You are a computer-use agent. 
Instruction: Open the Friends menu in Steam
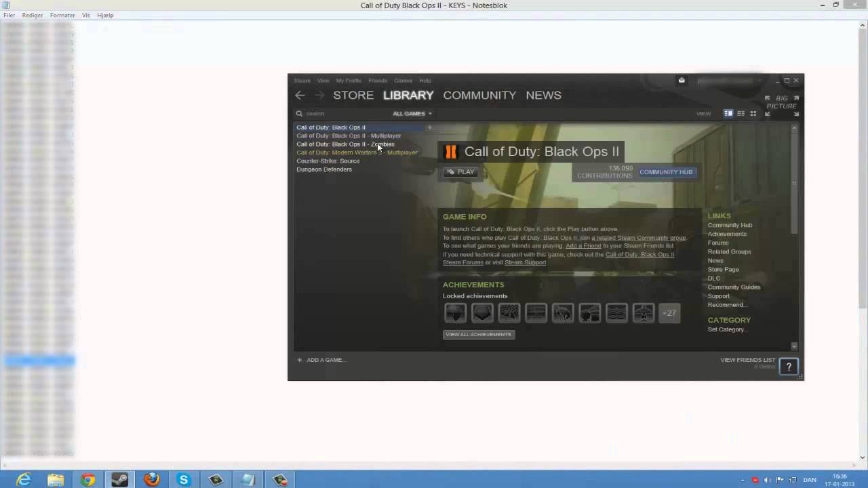click(378, 81)
